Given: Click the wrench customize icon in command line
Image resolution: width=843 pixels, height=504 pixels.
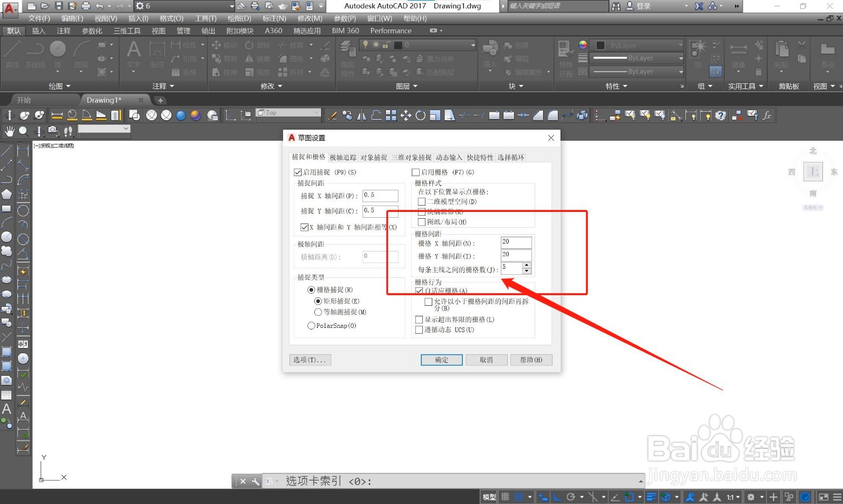Looking at the screenshot, I should [x=255, y=481].
